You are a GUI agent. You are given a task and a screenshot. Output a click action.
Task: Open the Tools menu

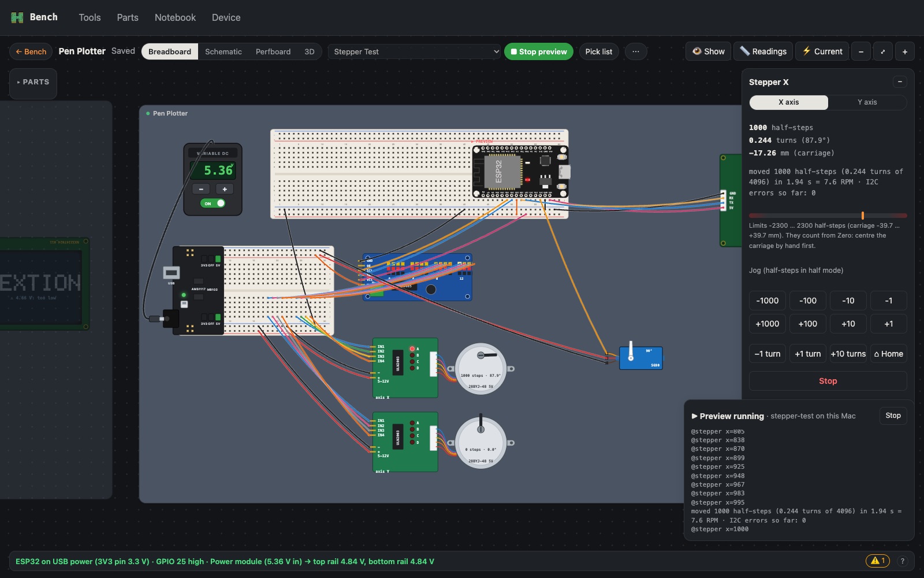click(x=90, y=17)
